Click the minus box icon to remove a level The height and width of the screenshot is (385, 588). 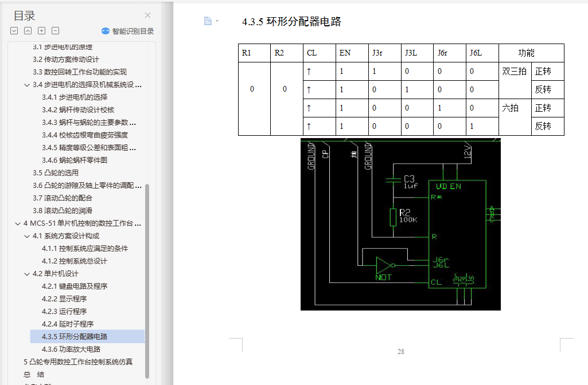tap(56, 31)
